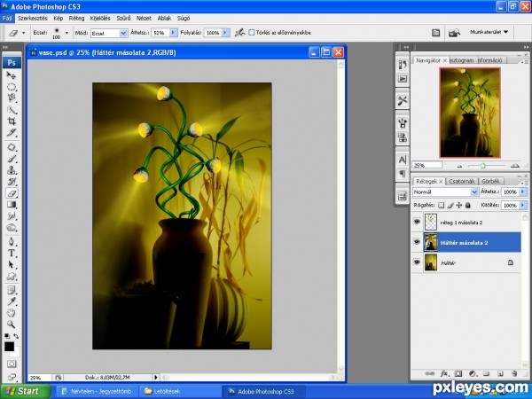Image resolution: width=532 pixels, height=399 pixels.
Task: Select the Eraser tool in toolbox
Action: (x=12, y=193)
